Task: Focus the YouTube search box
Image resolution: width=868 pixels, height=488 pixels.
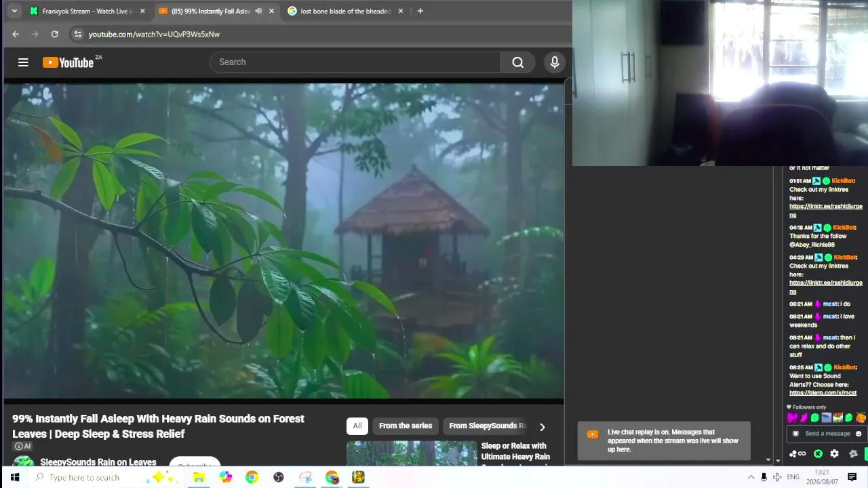Action: [356, 62]
